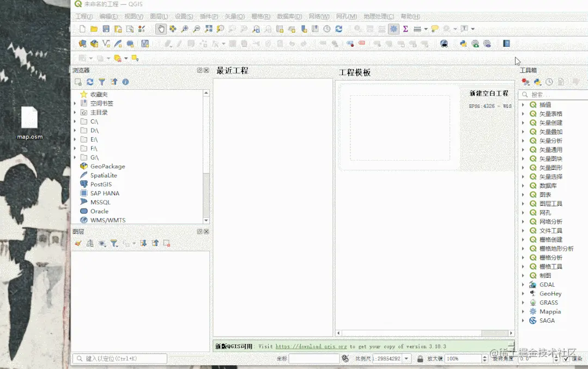Open the text annotation dropdown arrow
Viewport: 588px width, 369px height.
[x=473, y=29]
